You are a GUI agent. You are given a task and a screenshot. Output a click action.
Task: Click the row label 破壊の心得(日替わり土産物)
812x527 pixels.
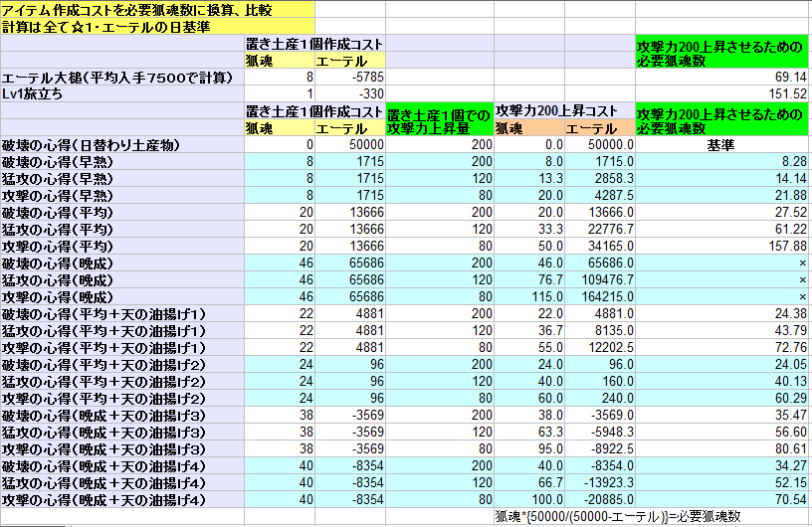(x=122, y=145)
